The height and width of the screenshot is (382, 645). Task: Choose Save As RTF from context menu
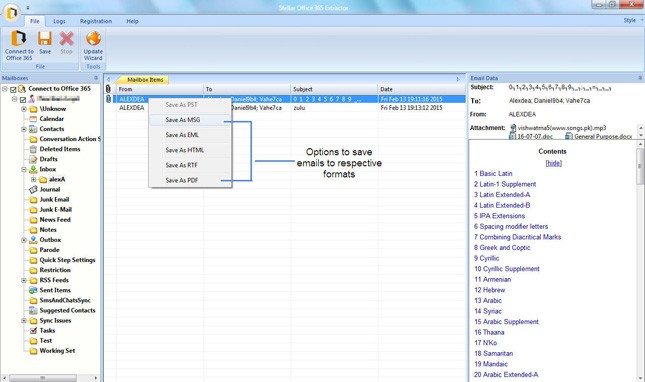[190, 165]
